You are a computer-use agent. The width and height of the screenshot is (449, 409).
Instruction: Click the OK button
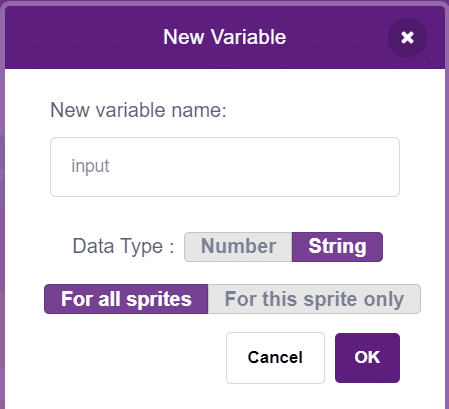pyautogui.click(x=367, y=358)
